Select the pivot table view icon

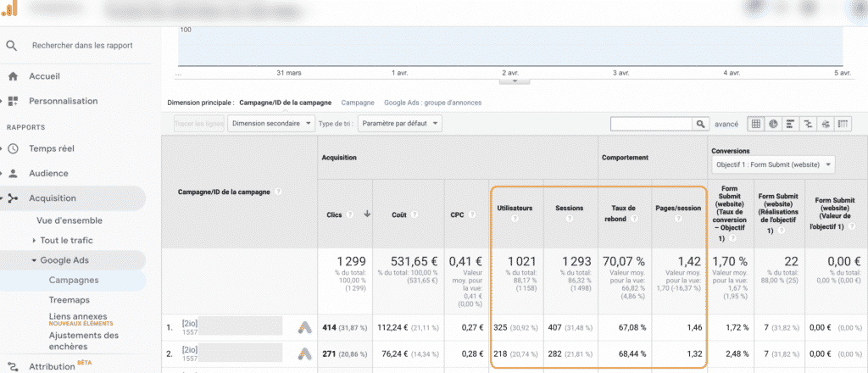click(843, 124)
